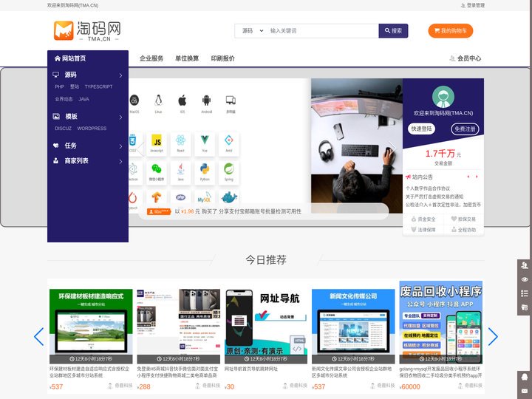Click the keyword search input field
The image size is (532, 399).
[322, 31]
